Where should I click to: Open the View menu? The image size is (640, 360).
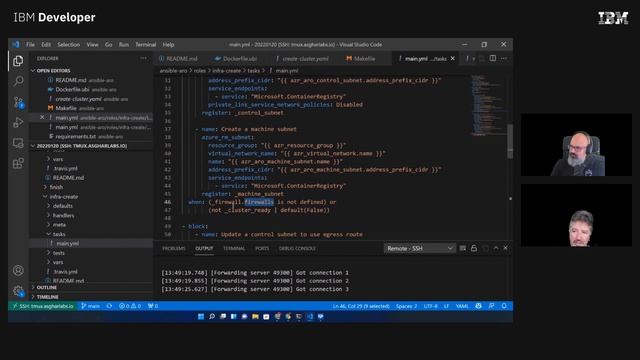[92, 44]
